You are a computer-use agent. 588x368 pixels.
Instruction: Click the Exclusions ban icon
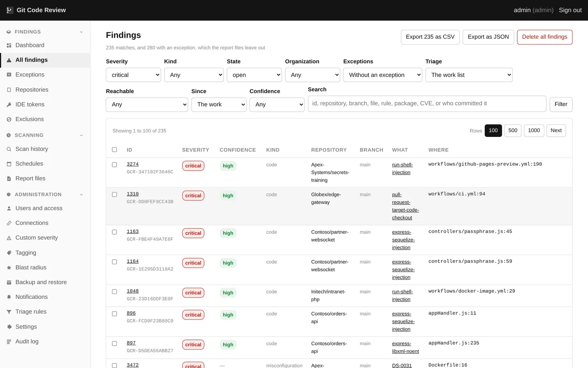(x=9, y=119)
